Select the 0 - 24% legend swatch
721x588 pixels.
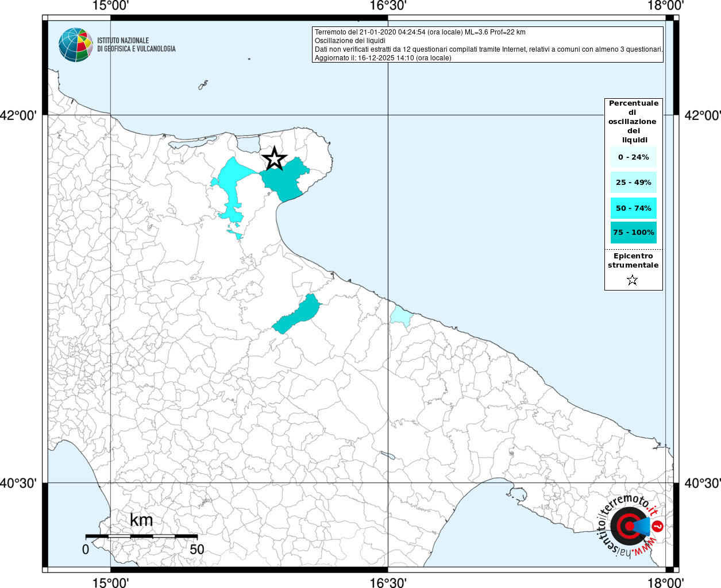tap(634, 157)
